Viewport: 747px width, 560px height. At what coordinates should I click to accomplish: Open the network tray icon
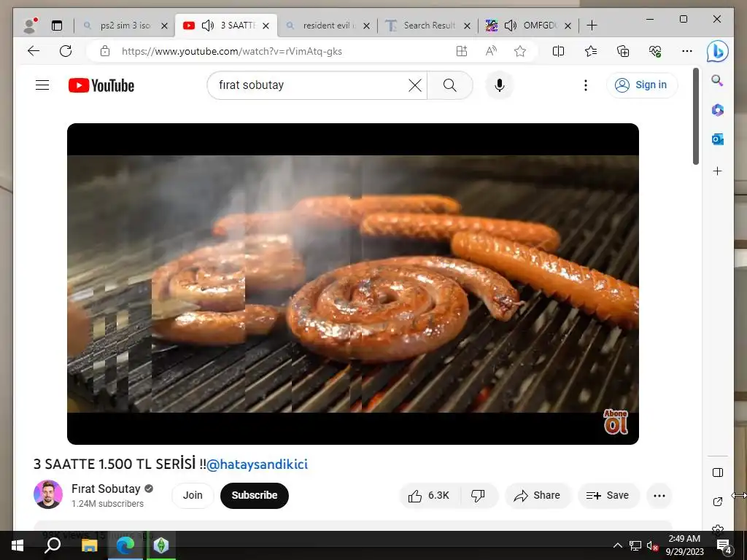tap(635, 545)
